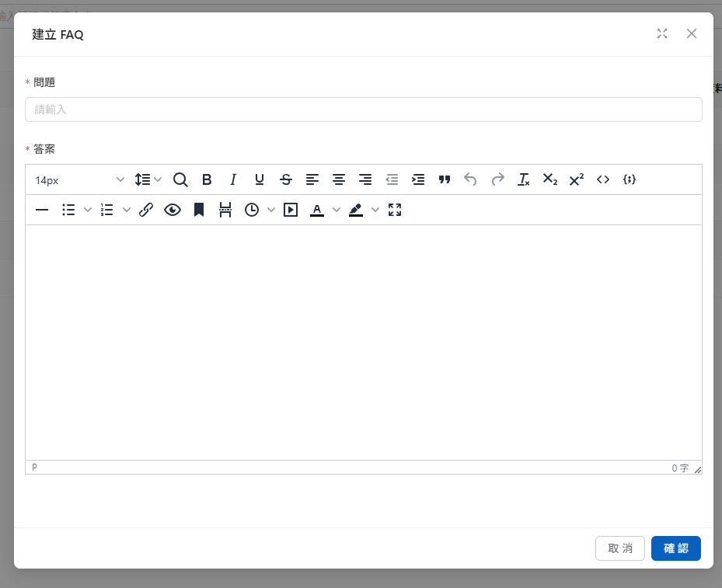Center align the text

coord(339,179)
